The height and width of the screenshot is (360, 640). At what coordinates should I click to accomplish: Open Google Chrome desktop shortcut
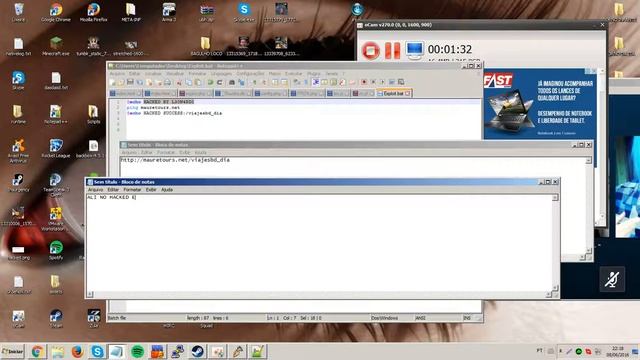point(56,12)
